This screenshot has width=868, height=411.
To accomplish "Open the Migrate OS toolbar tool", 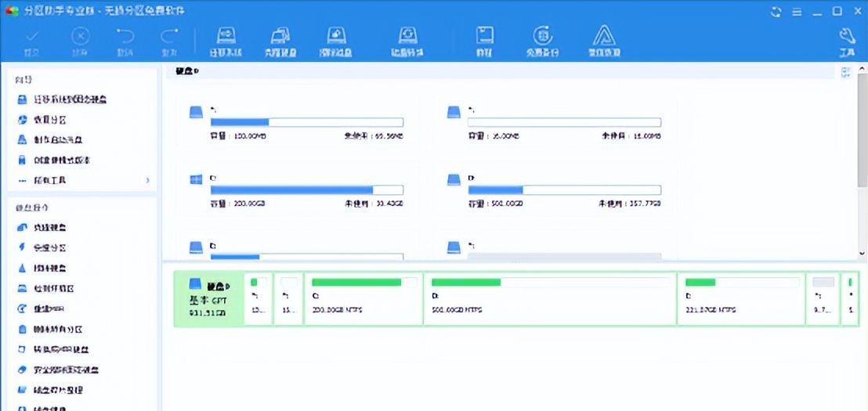I will [226, 42].
